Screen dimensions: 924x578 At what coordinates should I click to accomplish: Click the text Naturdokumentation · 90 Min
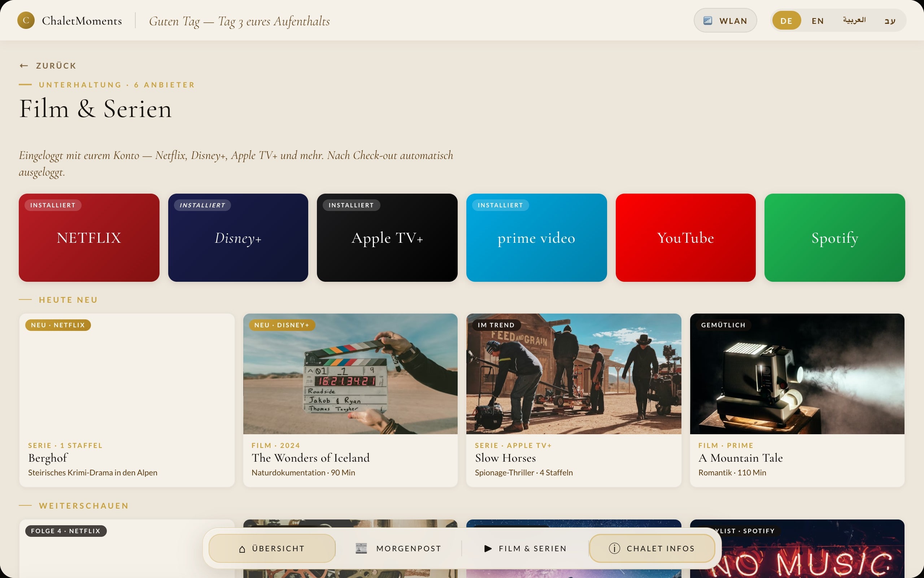[x=303, y=473]
